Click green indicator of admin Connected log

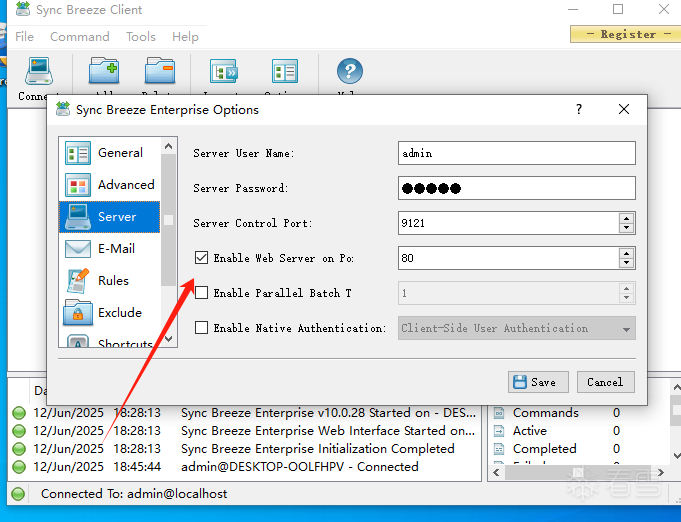tap(19, 467)
